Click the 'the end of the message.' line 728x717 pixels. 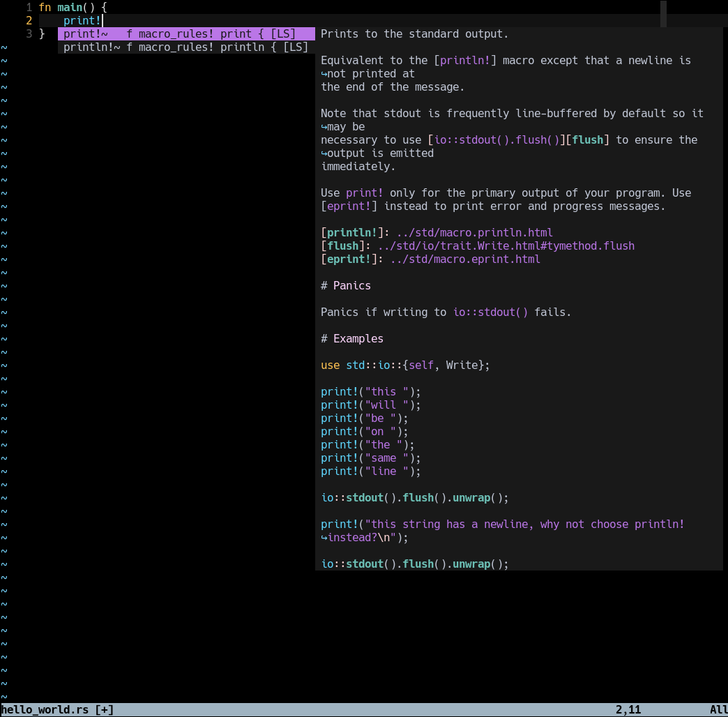coord(393,87)
